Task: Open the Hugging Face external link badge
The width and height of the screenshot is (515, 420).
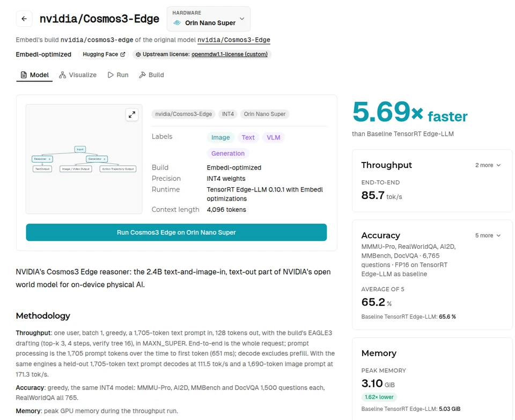Action: (x=104, y=54)
